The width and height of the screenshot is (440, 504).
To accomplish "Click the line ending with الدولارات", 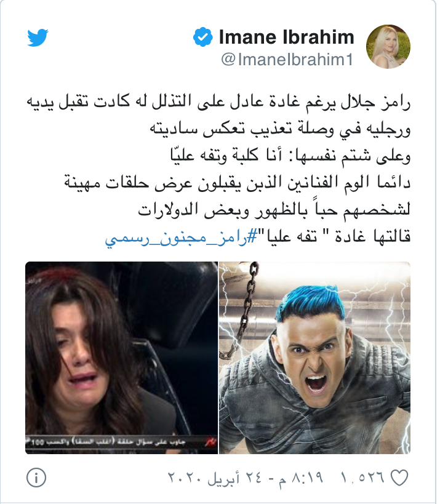I will pos(274,210).
